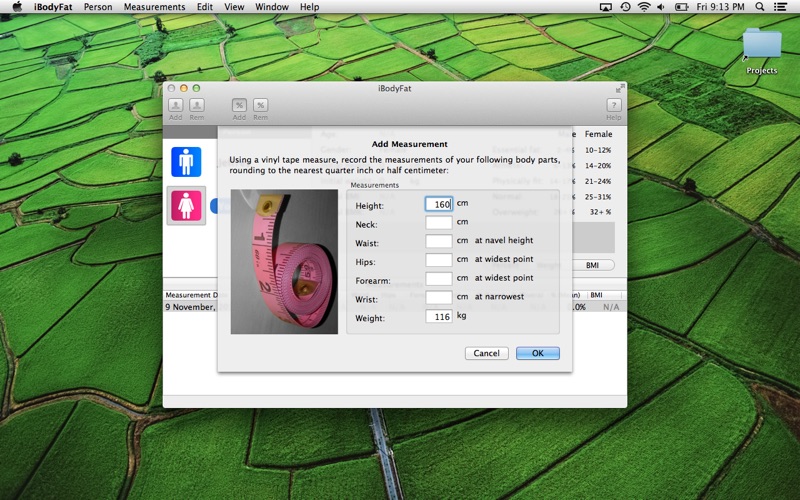Open the Person menu
The width and height of the screenshot is (800, 500).
pyautogui.click(x=98, y=7)
